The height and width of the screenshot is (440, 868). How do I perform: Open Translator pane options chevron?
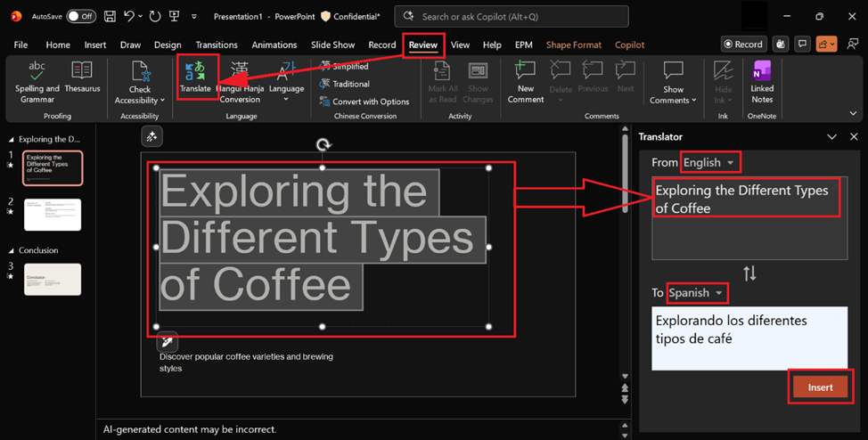(831, 136)
